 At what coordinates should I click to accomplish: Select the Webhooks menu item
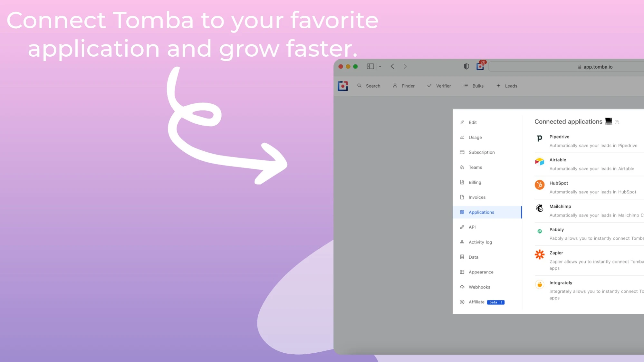click(x=479, y=286)
